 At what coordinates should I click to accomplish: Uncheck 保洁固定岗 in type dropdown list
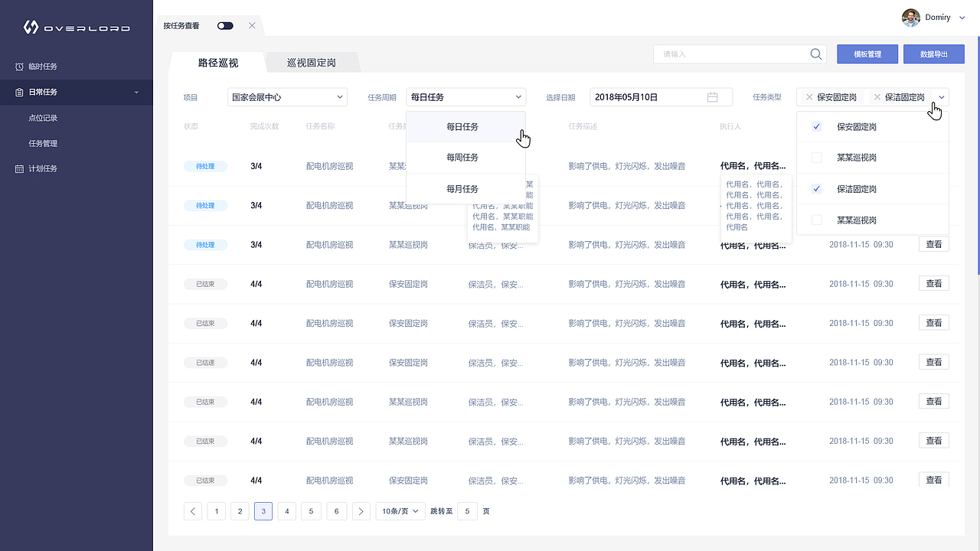tap(817, 188)
